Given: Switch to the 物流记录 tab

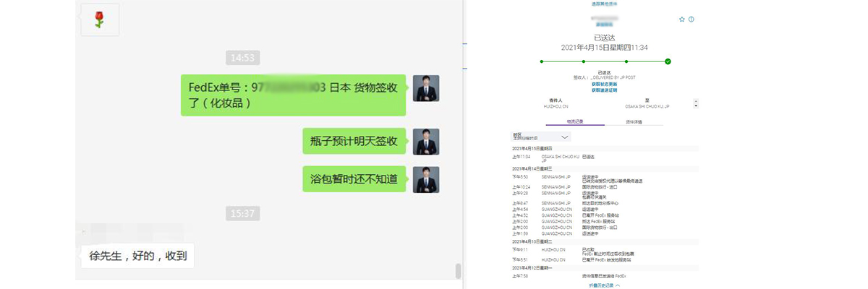Looking at the screenshot, I should tap(574, 121).
